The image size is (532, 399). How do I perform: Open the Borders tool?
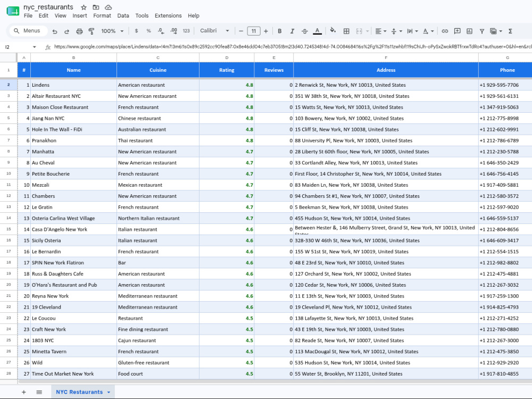346,31
